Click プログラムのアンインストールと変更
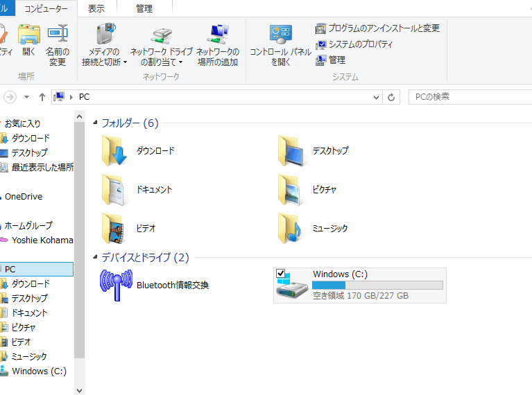This screenshot has width=532, height=395. pyautogui.click(x=378, y=28)
